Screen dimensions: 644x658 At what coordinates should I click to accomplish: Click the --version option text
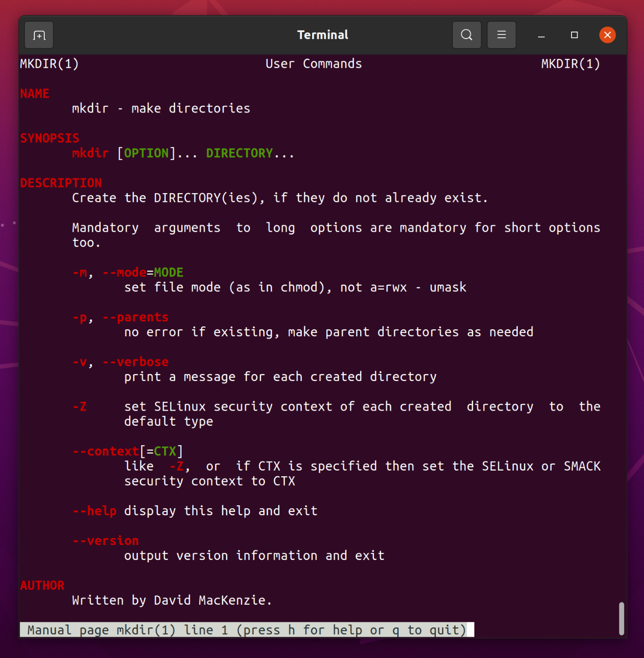[105, 540]
